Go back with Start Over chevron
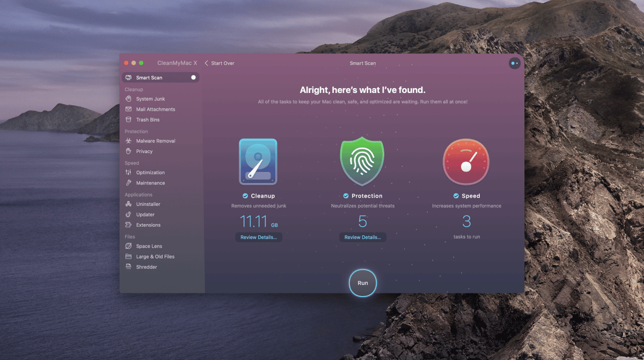 click(207, 63)
